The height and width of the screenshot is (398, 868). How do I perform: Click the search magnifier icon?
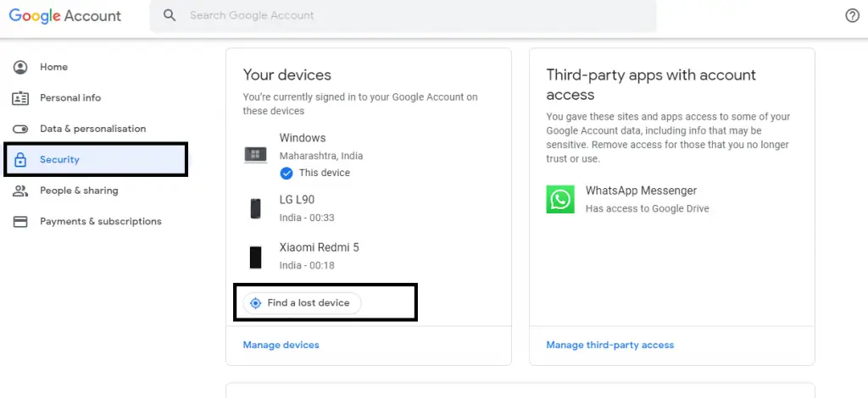[170, 15]
